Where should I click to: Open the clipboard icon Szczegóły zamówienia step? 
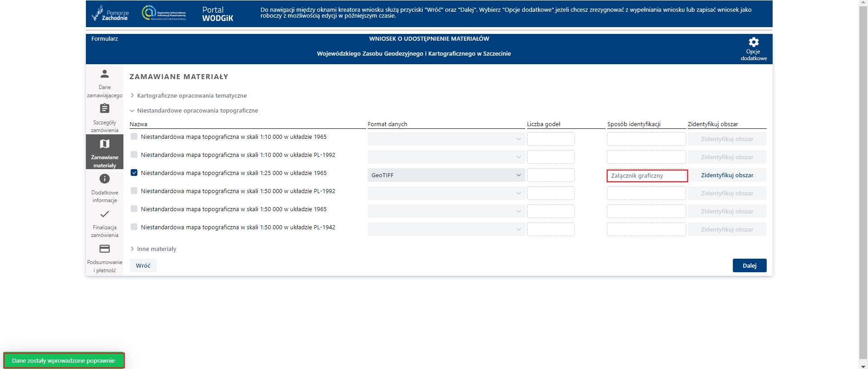(104, 109)
